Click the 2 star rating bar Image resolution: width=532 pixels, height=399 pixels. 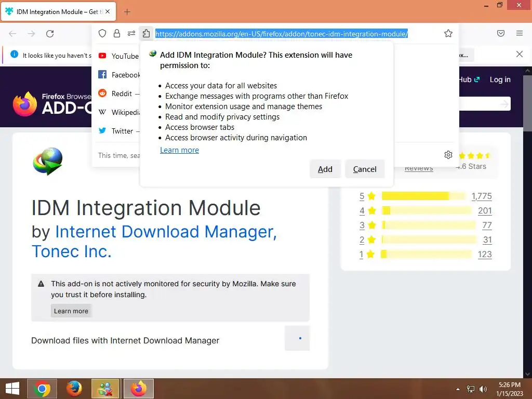point(429,240)
